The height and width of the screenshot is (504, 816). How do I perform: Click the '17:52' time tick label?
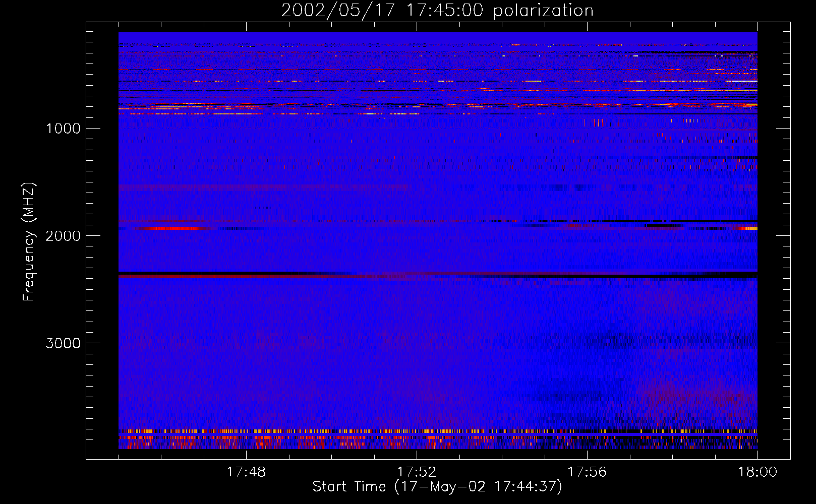point(417,472)
